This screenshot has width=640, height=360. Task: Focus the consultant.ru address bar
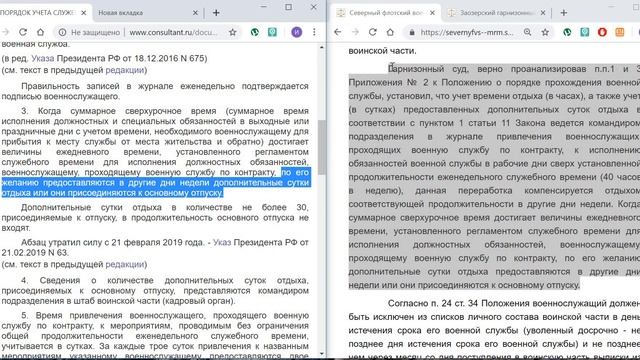coord(173,32)
